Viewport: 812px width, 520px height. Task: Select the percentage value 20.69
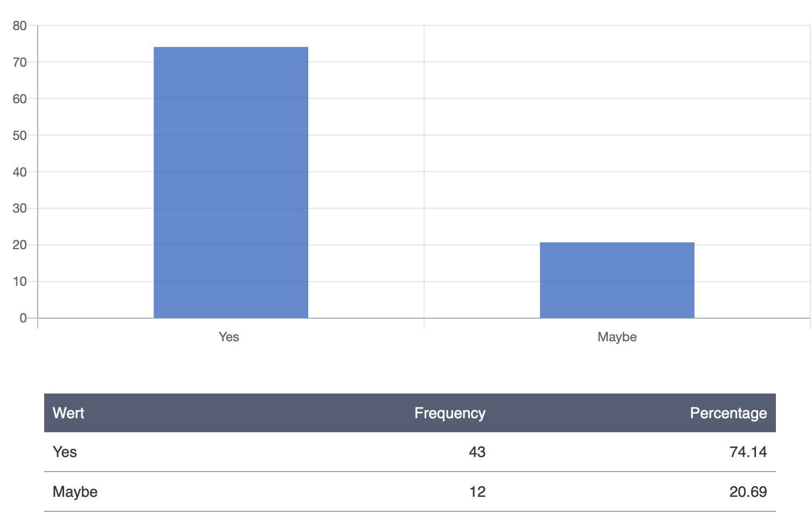[748, 491]
